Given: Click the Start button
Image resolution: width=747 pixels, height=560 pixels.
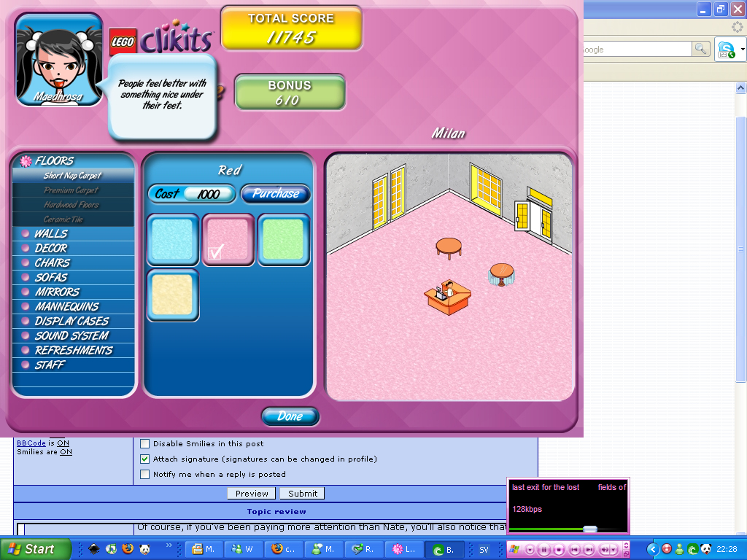Looking at the screenshot, I should [34, 549].
